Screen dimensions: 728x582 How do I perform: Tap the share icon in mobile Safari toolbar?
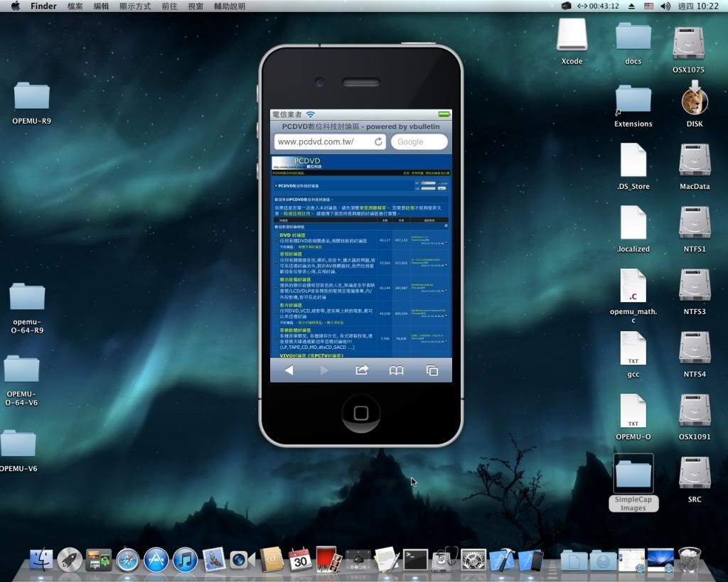coord(362,370)
